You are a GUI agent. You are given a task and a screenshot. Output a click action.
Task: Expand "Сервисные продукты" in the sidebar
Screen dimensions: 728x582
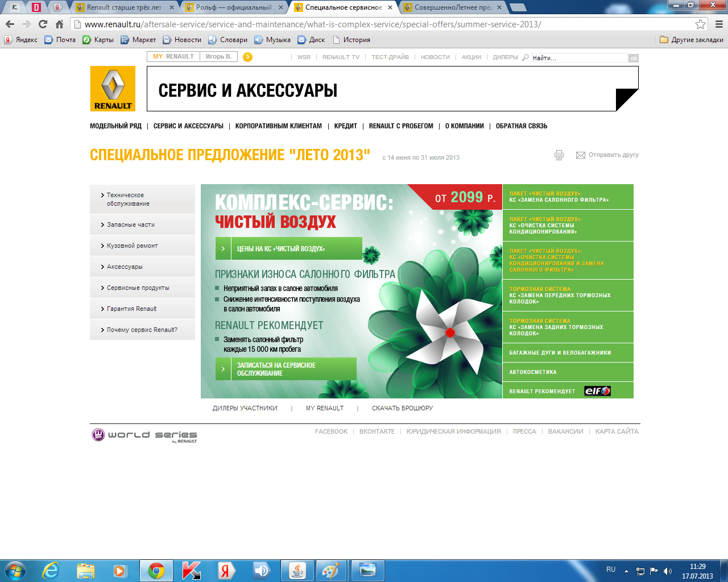pos(142,288)
